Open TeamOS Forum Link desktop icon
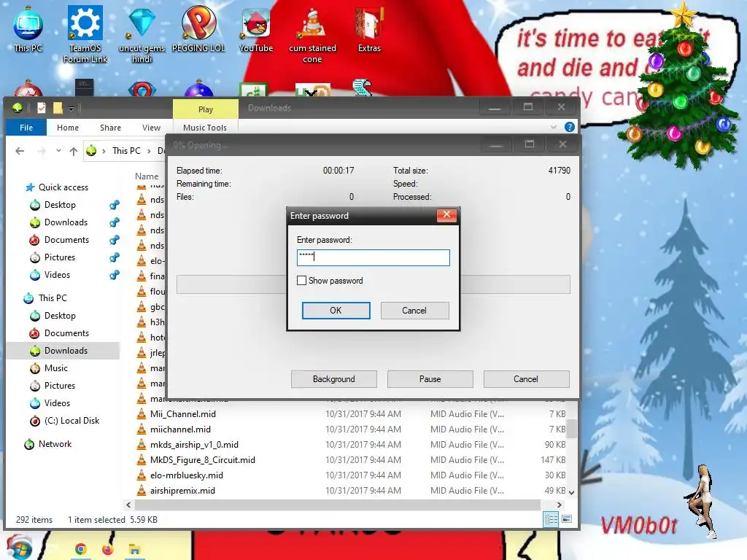 point(85,34)
